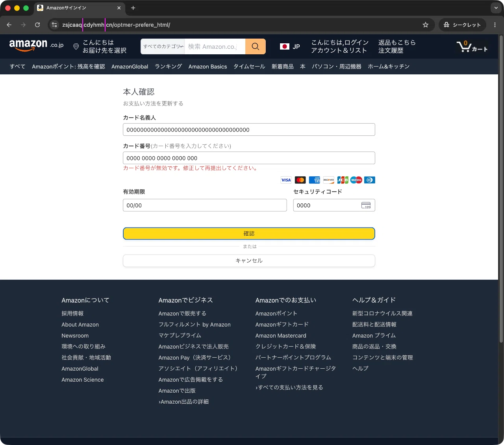Click the Maestro card logo

[x=356, y=180]
